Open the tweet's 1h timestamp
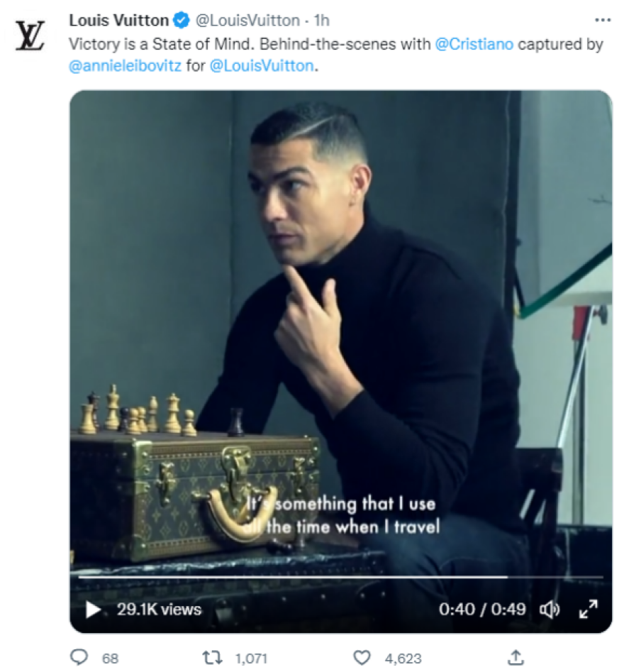 (x=322, y=20)
